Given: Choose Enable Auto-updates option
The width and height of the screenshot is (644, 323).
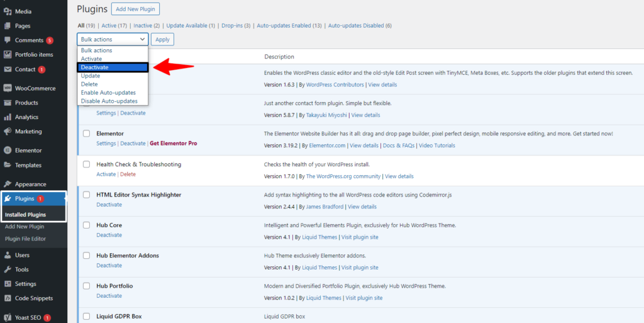Looking at the screenshot, I should point(113,93).
